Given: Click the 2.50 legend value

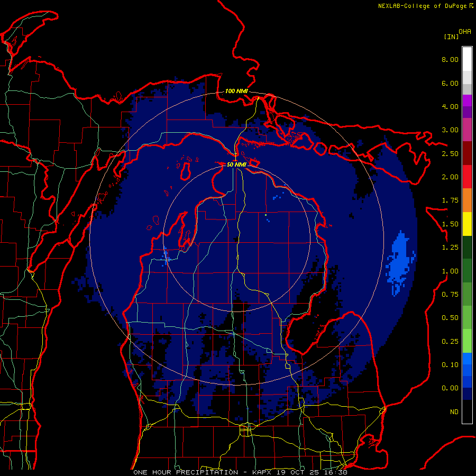Looking at the screenshot, I should click(450, 153).
